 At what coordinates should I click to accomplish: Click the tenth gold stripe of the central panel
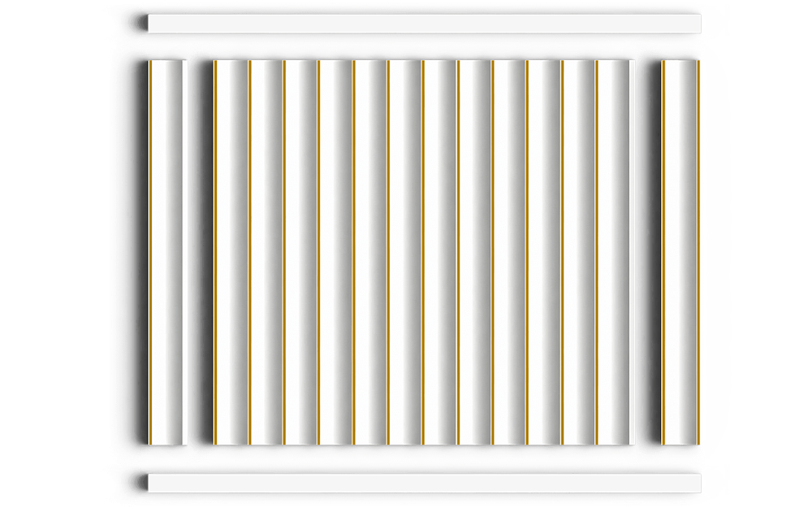pos(527,253)
